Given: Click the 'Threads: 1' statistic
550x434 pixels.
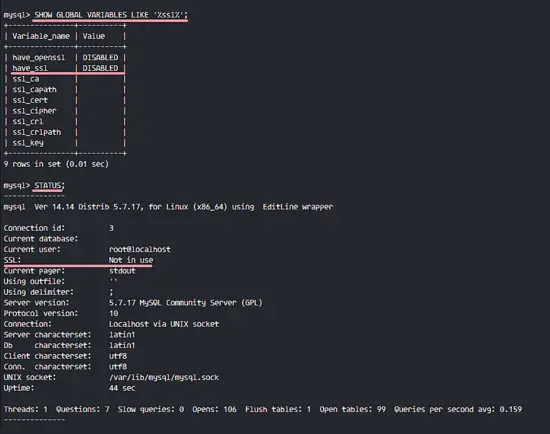Looking at the screenshot, I should point(26,409).
